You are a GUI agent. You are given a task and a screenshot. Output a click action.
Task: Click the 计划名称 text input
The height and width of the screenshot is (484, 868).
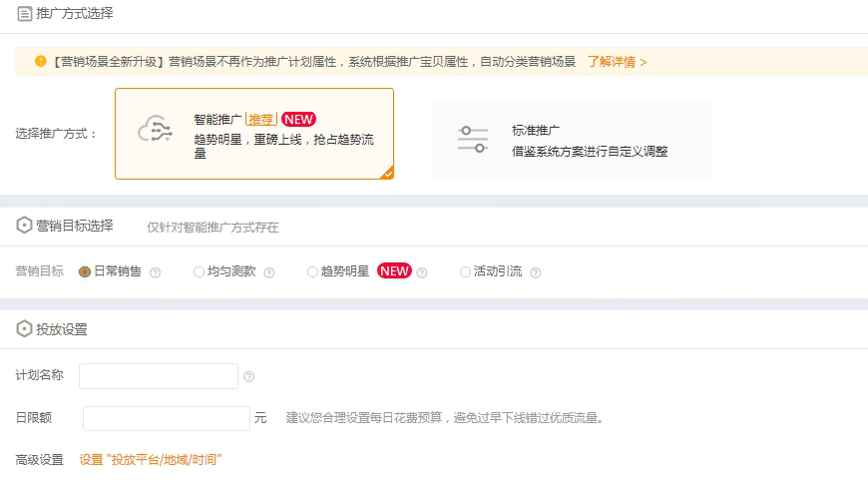tap(159, 376)
